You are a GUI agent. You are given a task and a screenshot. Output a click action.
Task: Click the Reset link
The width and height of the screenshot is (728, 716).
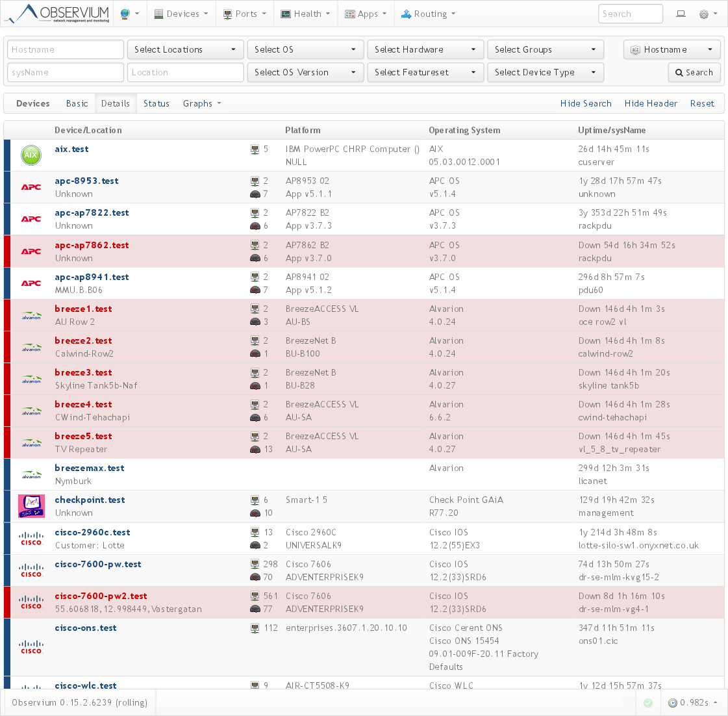point(702,103)
